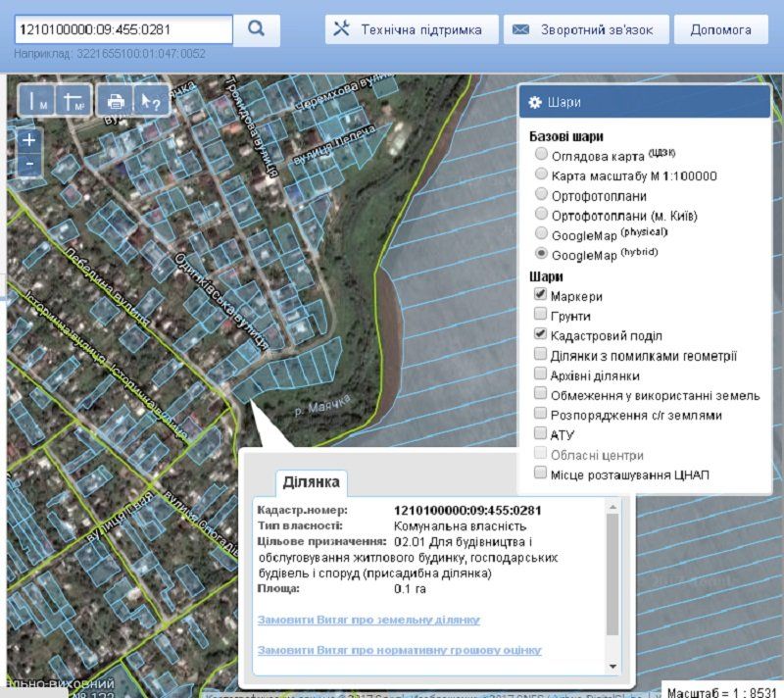
Task: Toggle the Кадастровий поділ checkbox
Action: [x=540, y=334]
